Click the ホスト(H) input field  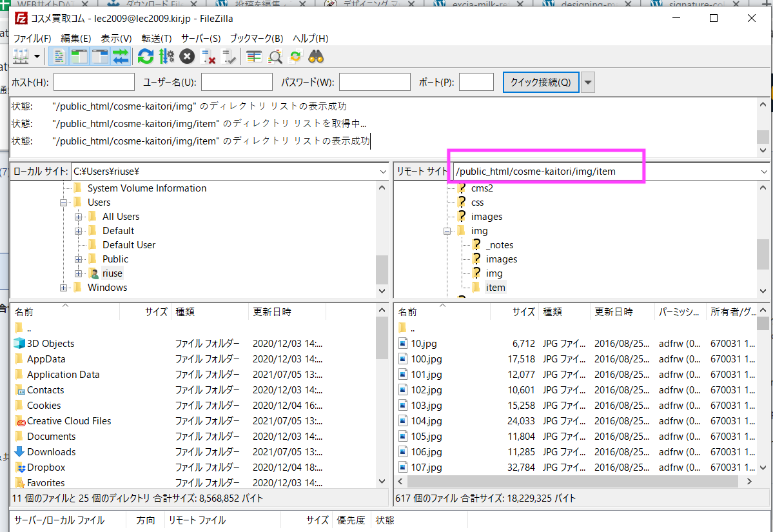[94, 83]
